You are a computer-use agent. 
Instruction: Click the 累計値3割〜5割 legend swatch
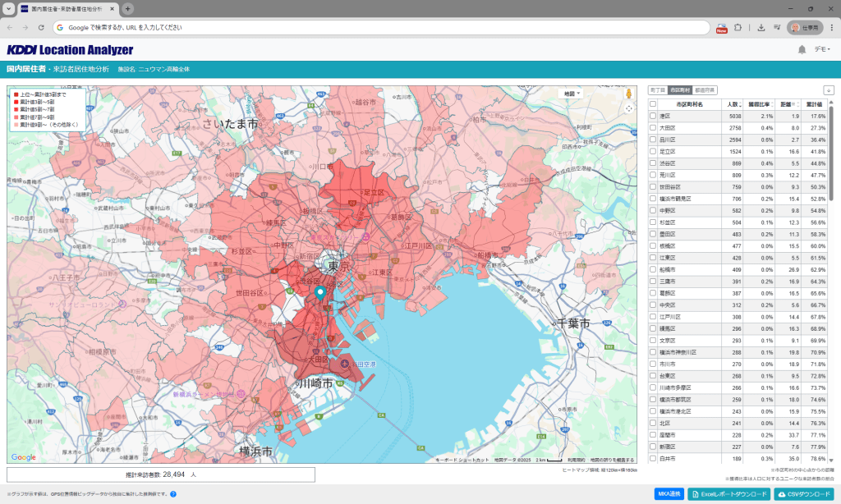[x=16, y=102]
